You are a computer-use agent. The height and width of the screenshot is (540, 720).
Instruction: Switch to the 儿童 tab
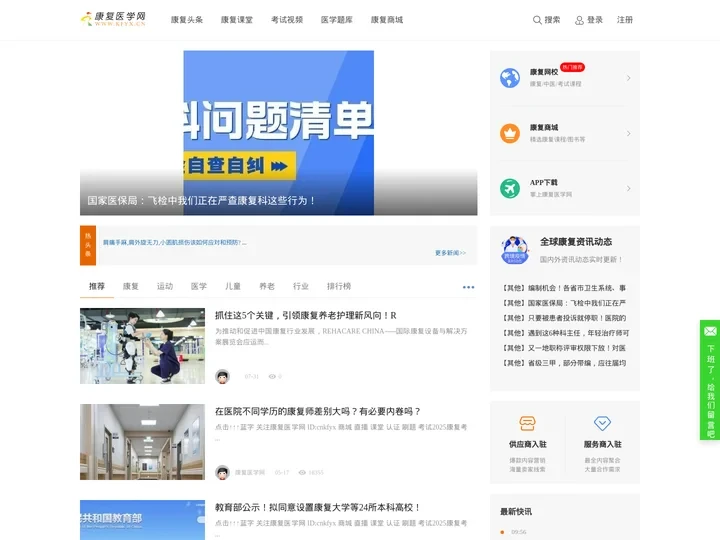[x=233, y=286]
